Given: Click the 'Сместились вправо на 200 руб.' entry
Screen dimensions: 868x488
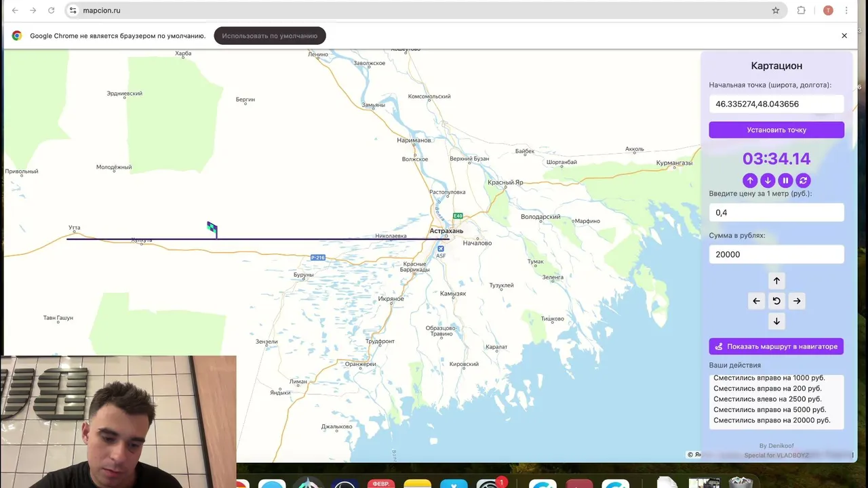Looking at the screenshot, I should coord(767,388).
